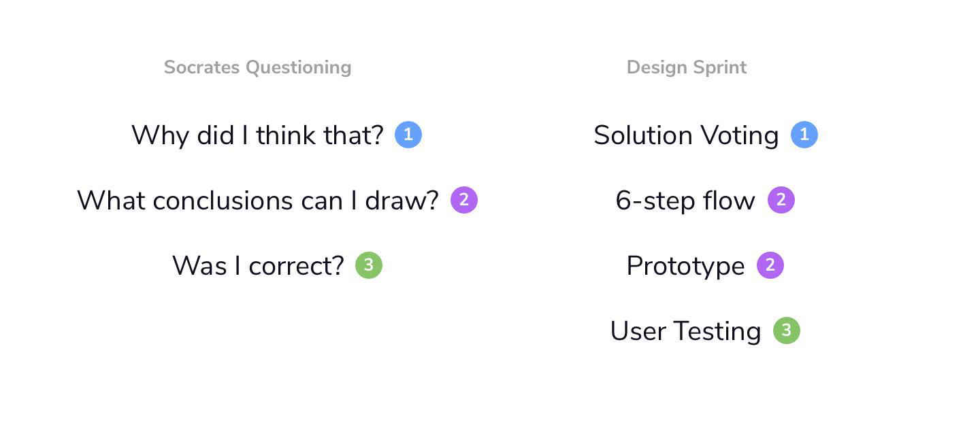Click the purple 2 badge next to Prototype

tap(770, 265)
